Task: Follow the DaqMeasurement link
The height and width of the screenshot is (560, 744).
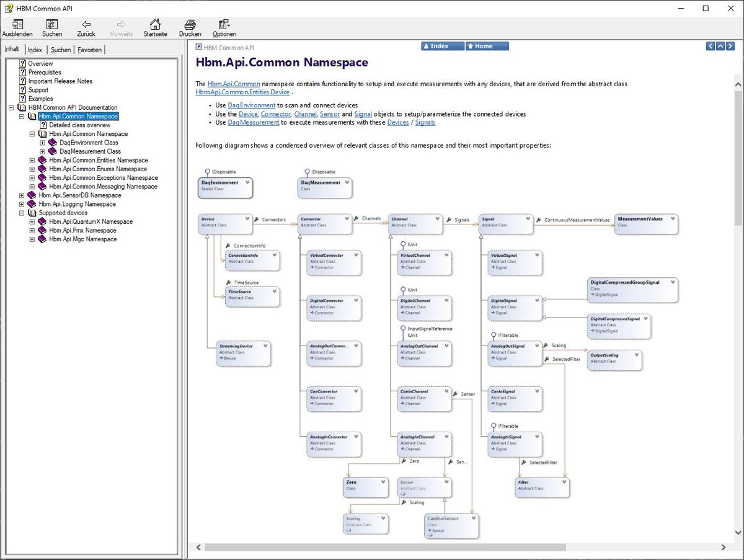Action: (254, 122)
